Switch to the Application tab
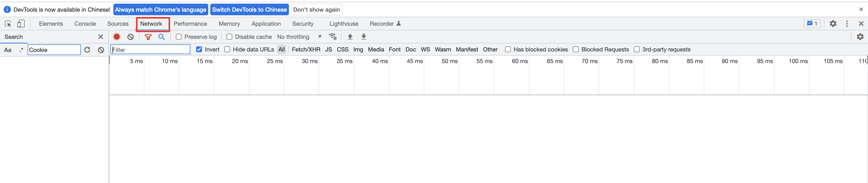Viewport: 868px width, 183px height. pyautogui.click(x=266, y=24)
